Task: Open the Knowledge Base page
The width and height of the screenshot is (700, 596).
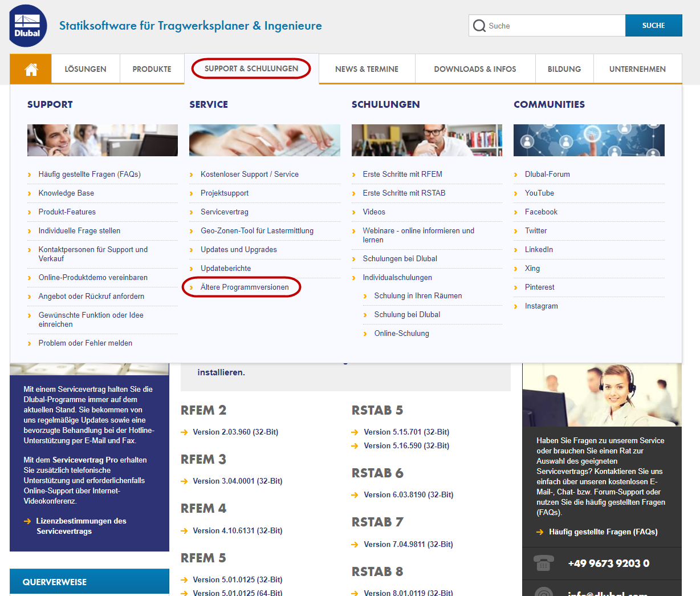Action: [67, 193]
